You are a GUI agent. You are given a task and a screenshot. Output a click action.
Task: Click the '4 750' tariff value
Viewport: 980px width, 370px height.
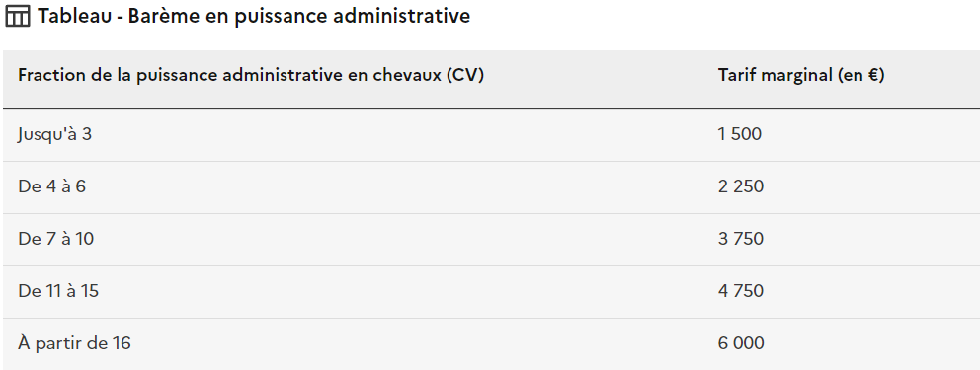tap(741, 291)
